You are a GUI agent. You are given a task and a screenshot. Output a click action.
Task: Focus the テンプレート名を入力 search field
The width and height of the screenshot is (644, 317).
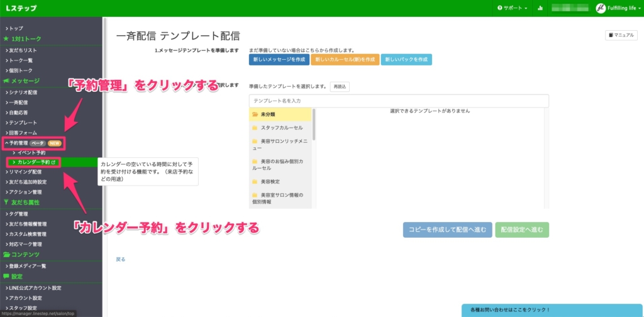[x=399, y=101]
